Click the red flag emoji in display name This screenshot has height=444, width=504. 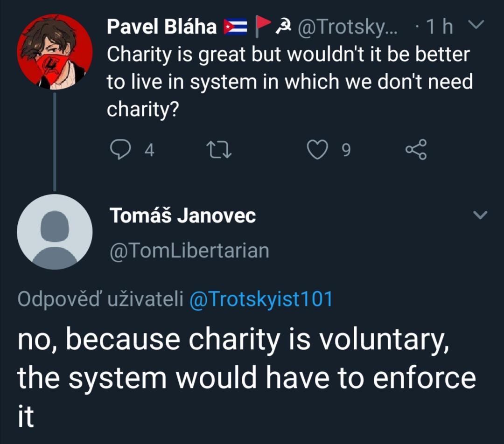[261, 28]
